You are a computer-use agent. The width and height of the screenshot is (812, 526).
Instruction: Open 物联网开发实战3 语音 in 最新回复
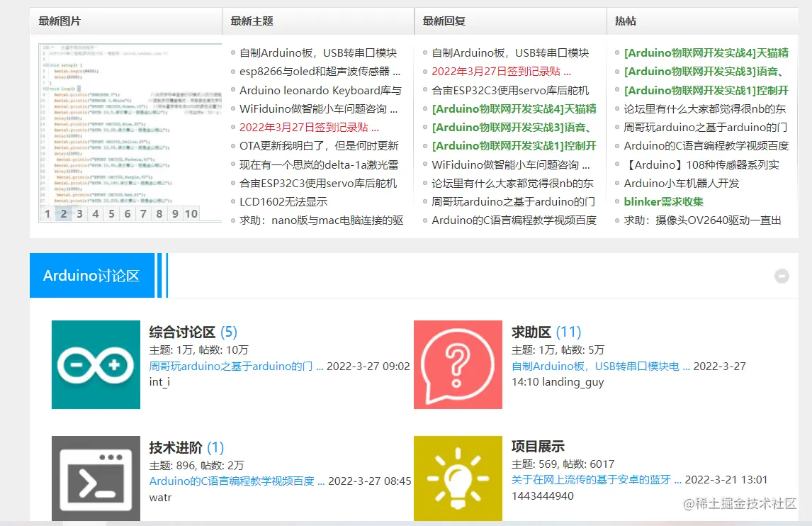(x=511, y=128)
